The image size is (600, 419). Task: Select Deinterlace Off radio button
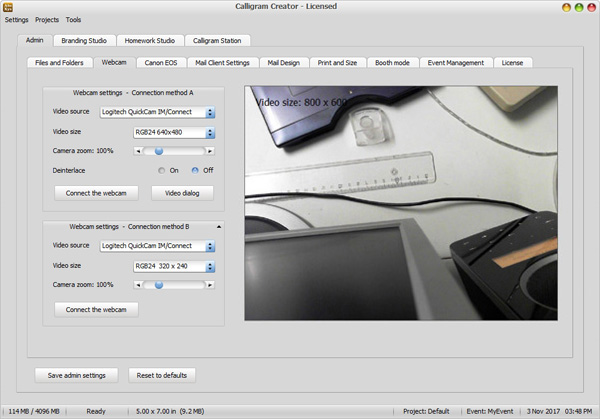click(195, 171)
